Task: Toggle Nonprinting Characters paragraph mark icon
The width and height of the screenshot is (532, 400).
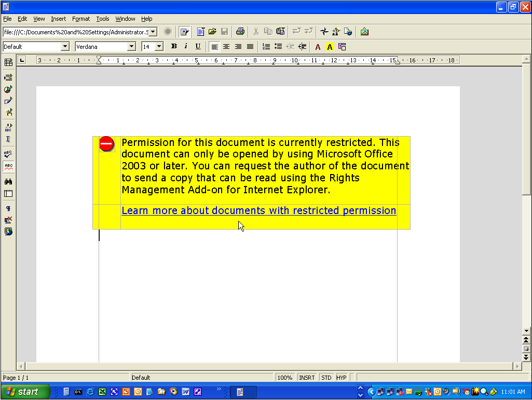Action: (8, 208)
